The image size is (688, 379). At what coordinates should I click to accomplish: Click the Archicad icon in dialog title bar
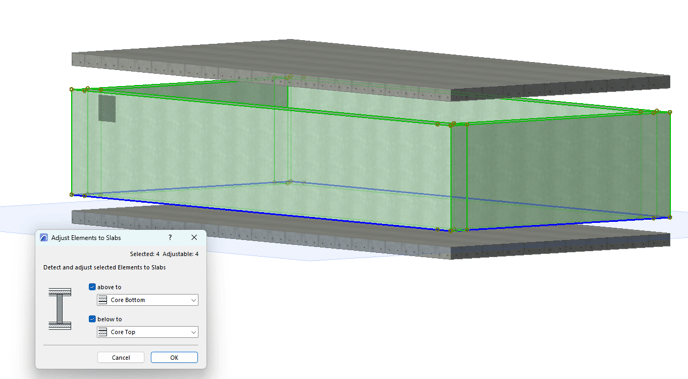[44, 237]
